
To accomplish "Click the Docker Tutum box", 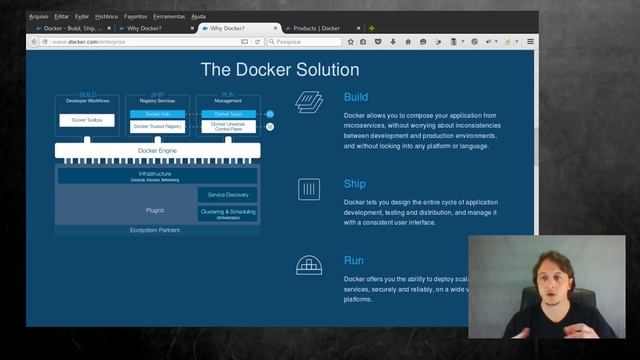I will pos(229,114).
